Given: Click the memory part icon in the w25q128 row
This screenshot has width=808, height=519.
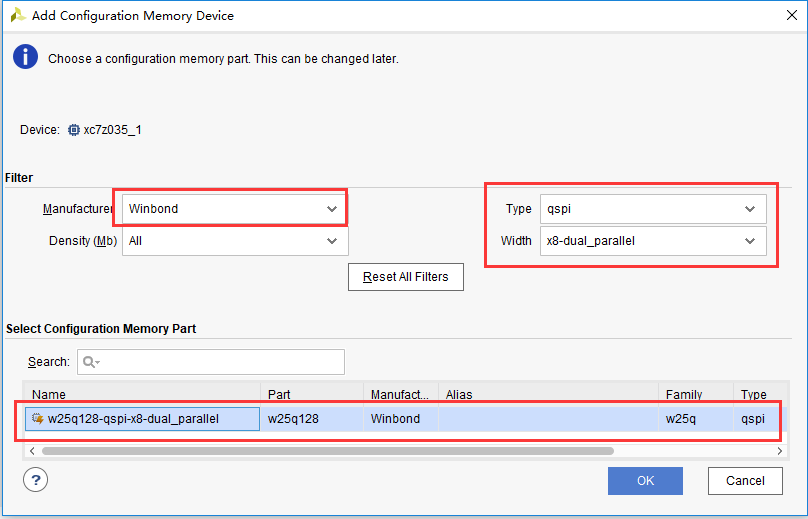Looking at the screenshot, I should coord(38,418).
